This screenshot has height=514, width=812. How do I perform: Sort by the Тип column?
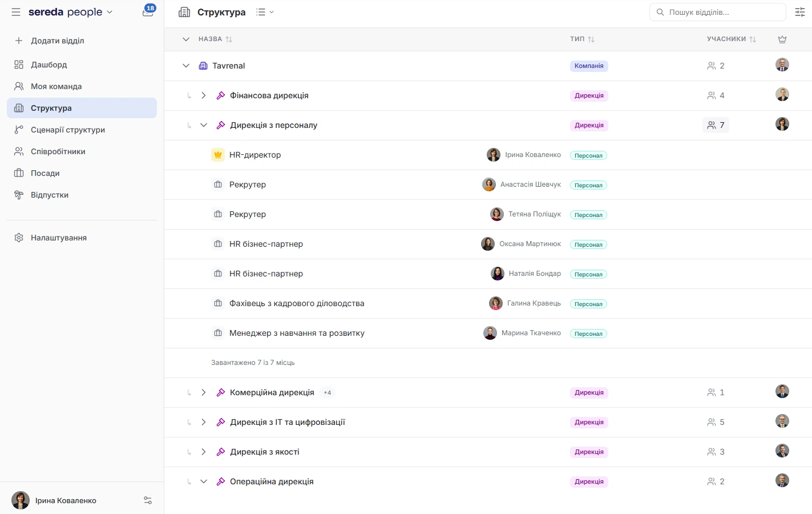click(582, 39)
